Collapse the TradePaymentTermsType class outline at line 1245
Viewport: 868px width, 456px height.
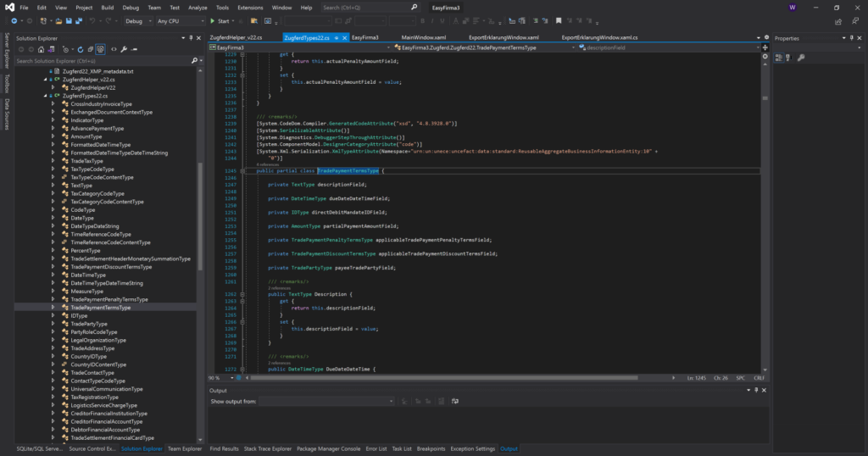242,171
